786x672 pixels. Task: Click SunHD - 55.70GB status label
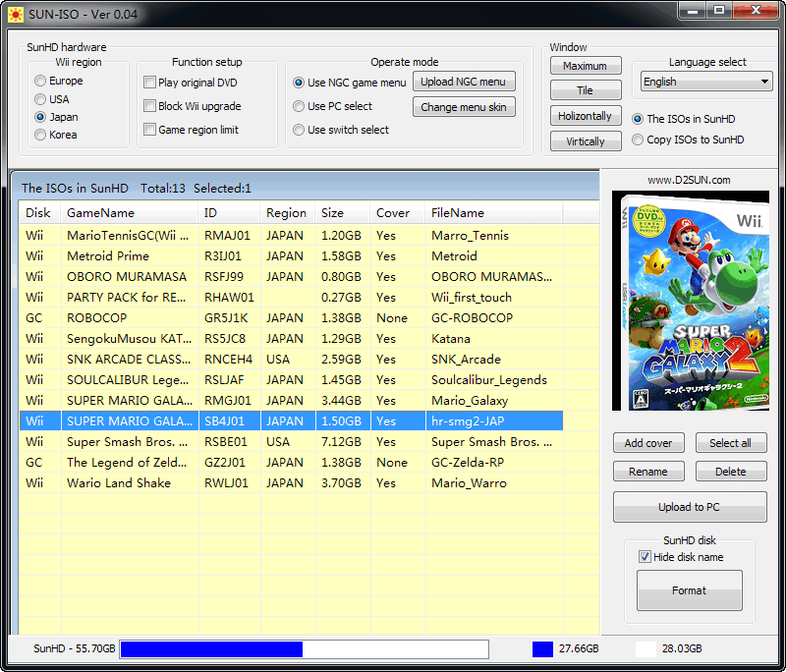75,649
